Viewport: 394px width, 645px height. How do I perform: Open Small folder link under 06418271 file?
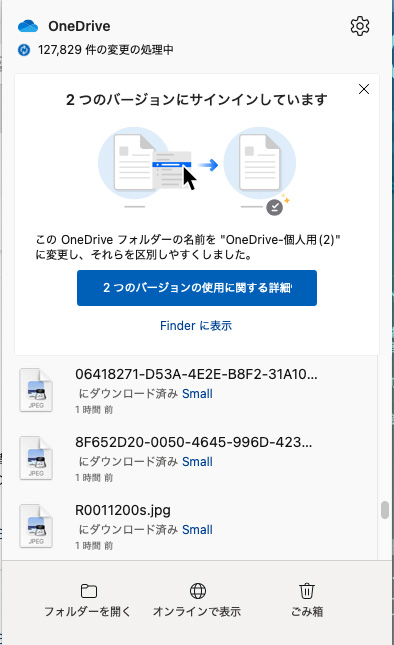[x=197, y=394]
